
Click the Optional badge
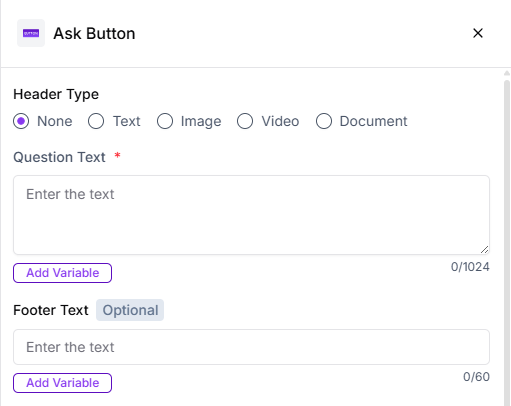pos(130,310)
